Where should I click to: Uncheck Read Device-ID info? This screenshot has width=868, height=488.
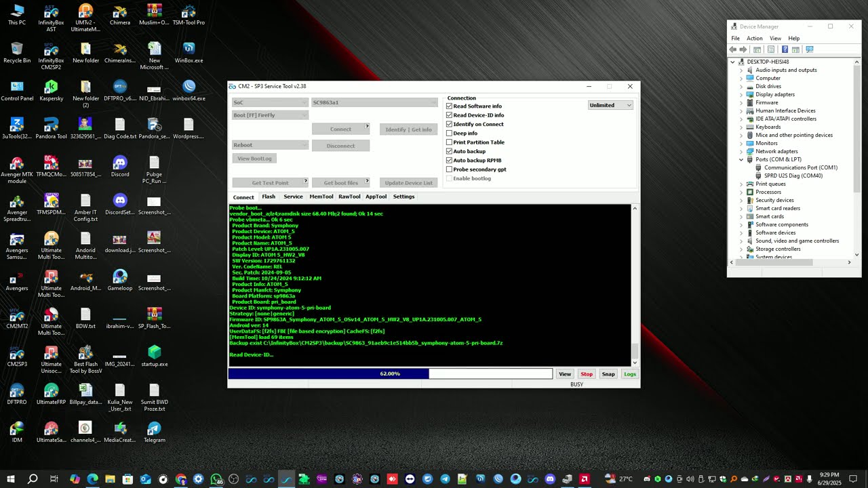coord(449,115)
